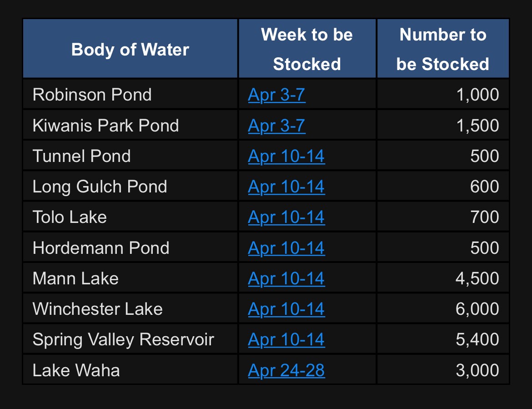
Task: Click the Body of Water column header
Action: coord(130,49)
